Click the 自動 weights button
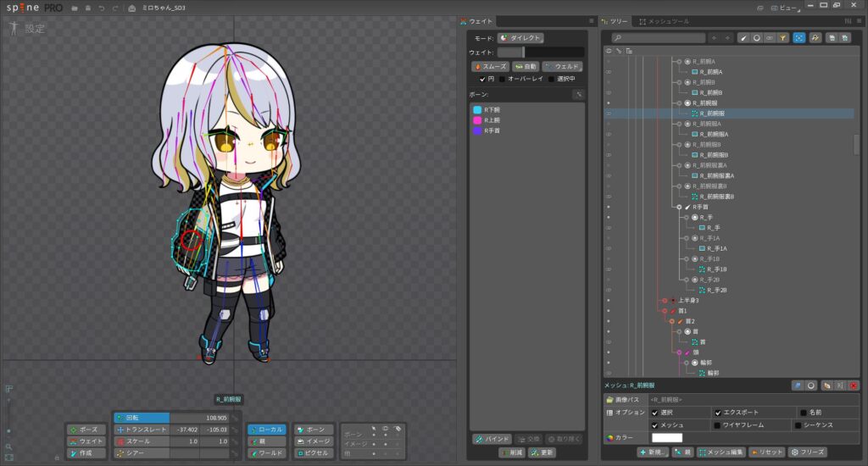The image size is (868, 466). click(x=526, y=66)
